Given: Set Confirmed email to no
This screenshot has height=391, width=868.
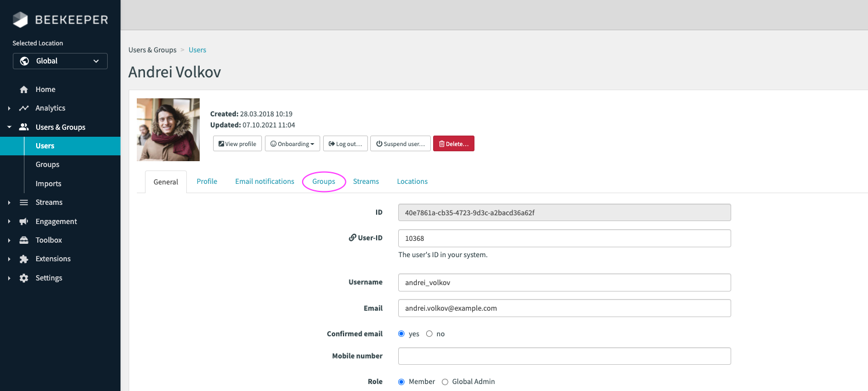Looking at the screenshot, I should (429, 334).
